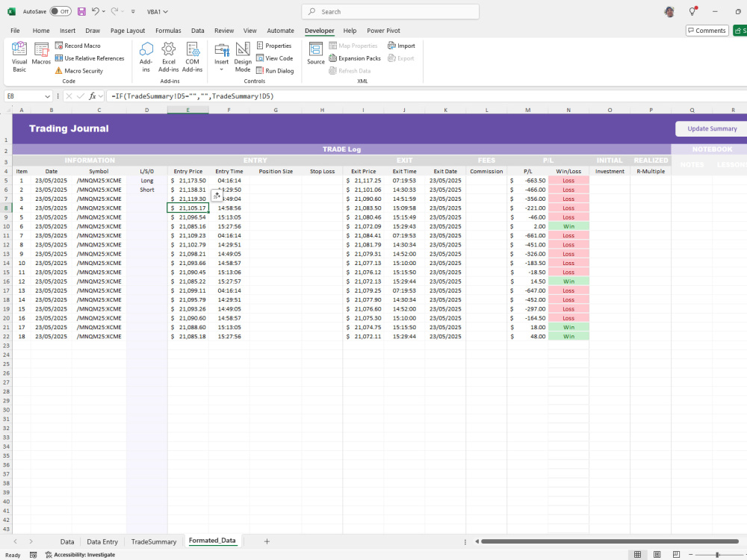Select the Win cell in row 10
Viewport: 747px width, 560px height.
[568, 226]
